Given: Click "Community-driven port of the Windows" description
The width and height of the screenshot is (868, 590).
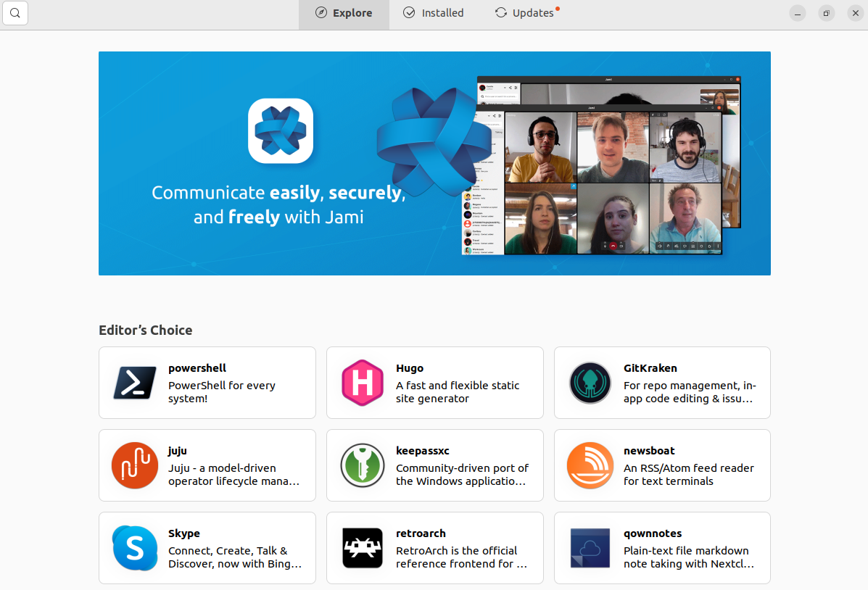Looking at the screenshot, I should pos(462,474).
